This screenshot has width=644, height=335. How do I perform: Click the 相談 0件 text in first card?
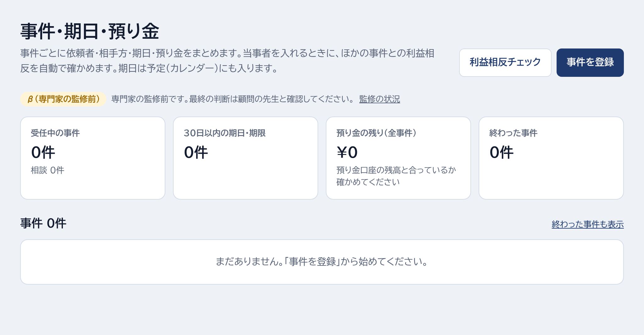pyautogui.click(x=47, y=170)
